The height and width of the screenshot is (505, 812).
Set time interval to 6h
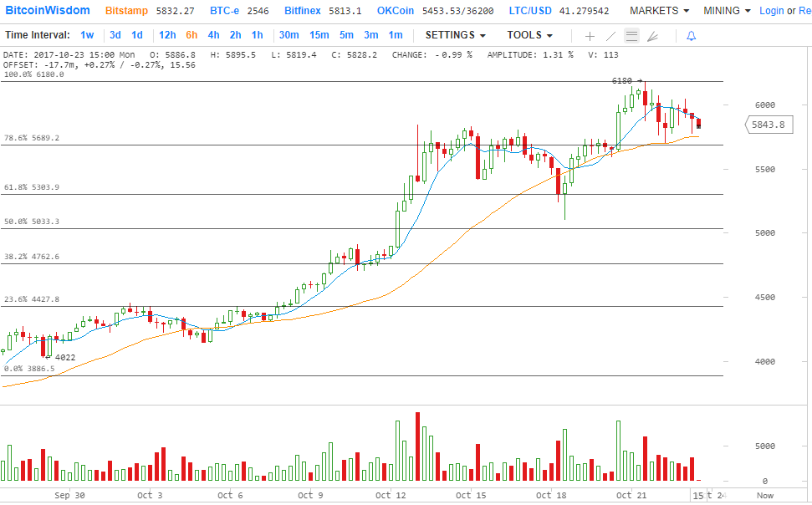pyautogui.click(x=192, y=35)
